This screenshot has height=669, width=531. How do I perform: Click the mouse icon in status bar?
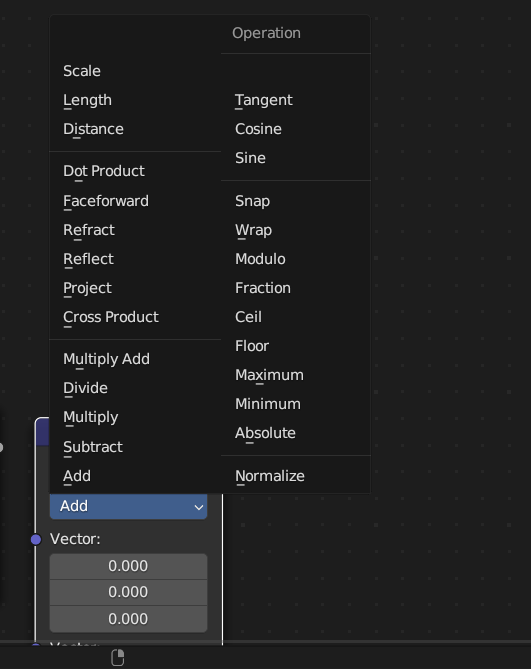coord(118,657)
